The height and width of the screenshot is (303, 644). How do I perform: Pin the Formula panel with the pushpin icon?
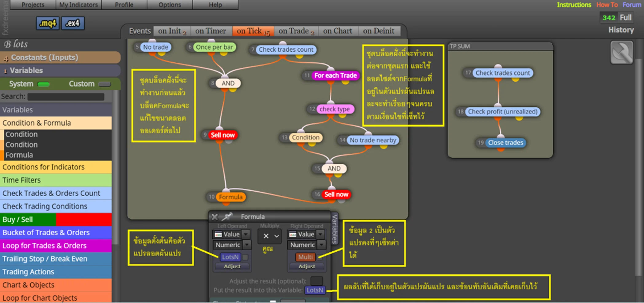click(227, 217)
